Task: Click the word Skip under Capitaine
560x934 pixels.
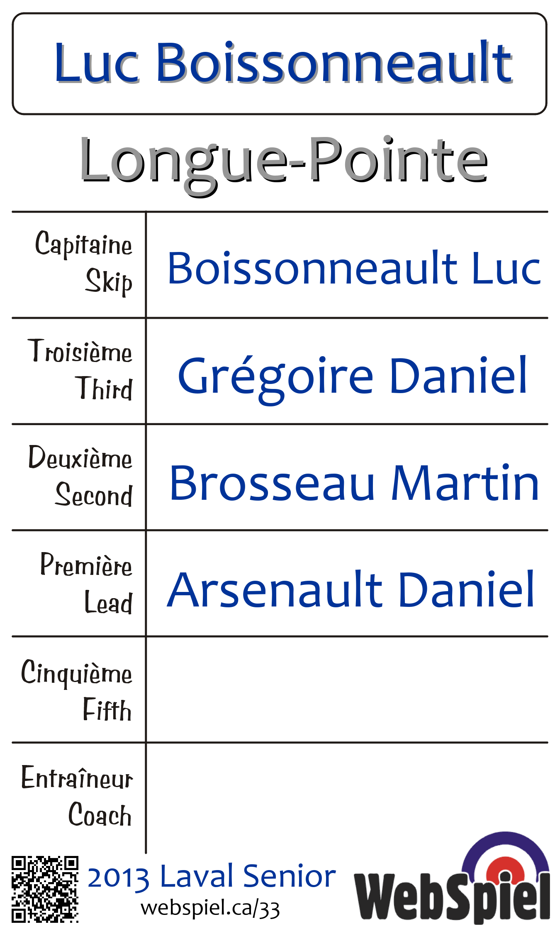Action: point(109,281)
